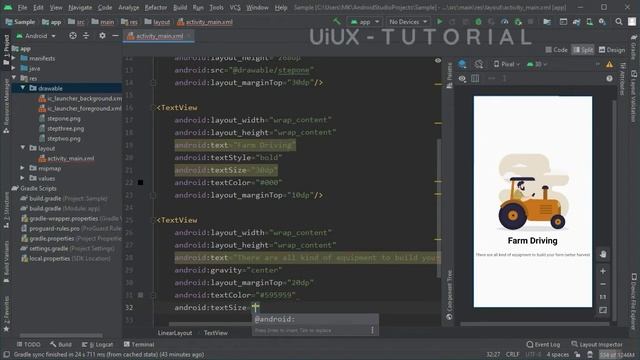Open the Android project view dropdown
Screen dimensions: 640x360
pyautogui.click(x=36, y=36)
